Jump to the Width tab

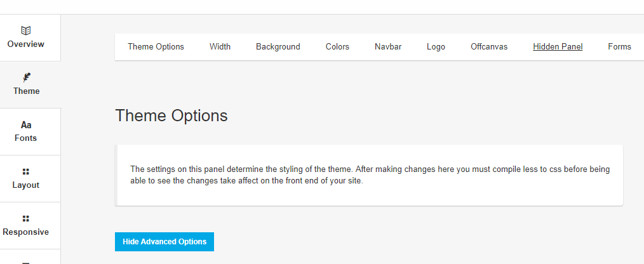point(220,47)
